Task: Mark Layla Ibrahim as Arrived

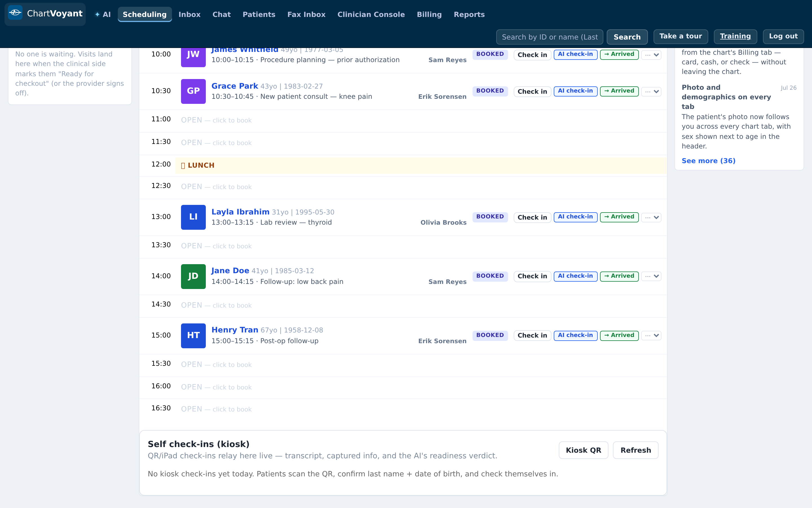Action: [x=619, y=217]
